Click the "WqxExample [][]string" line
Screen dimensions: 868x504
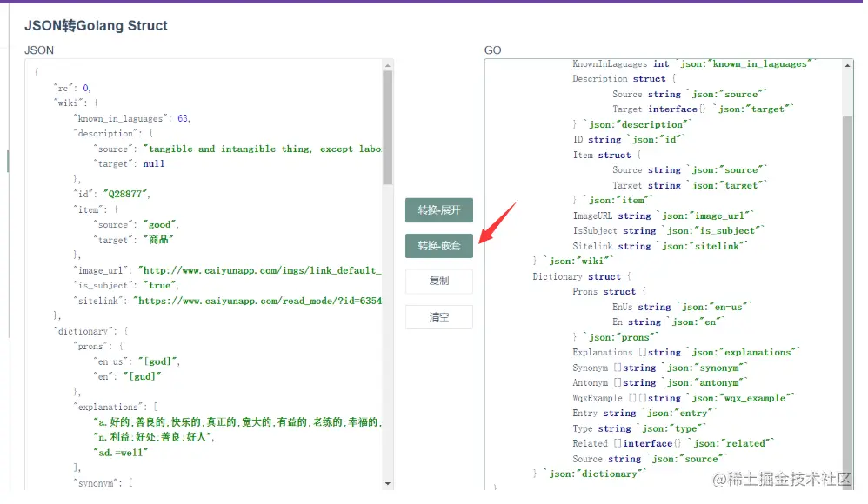684,398
